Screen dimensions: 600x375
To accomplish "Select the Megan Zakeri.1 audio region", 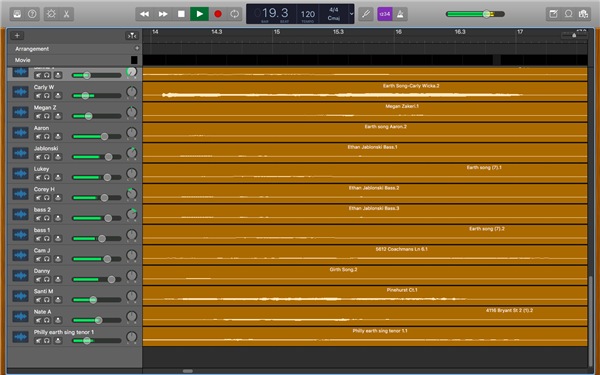I will (x=365, y=112).
